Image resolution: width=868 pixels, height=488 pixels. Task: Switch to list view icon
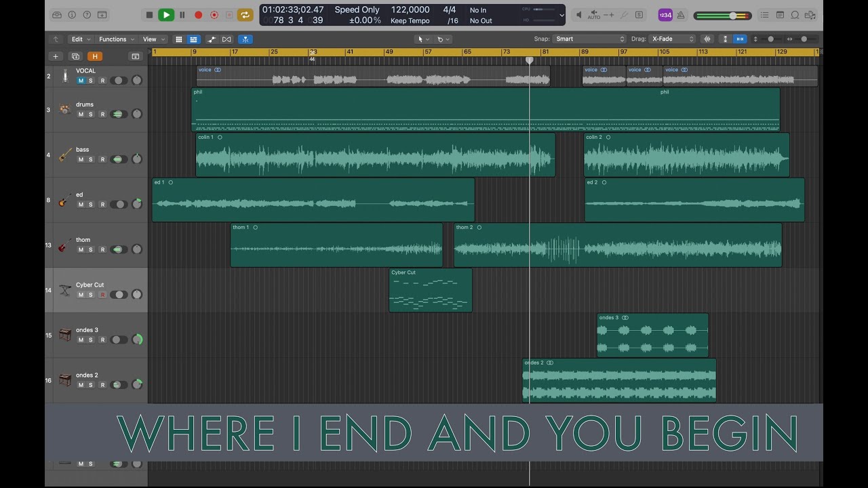tap(193, 39)
